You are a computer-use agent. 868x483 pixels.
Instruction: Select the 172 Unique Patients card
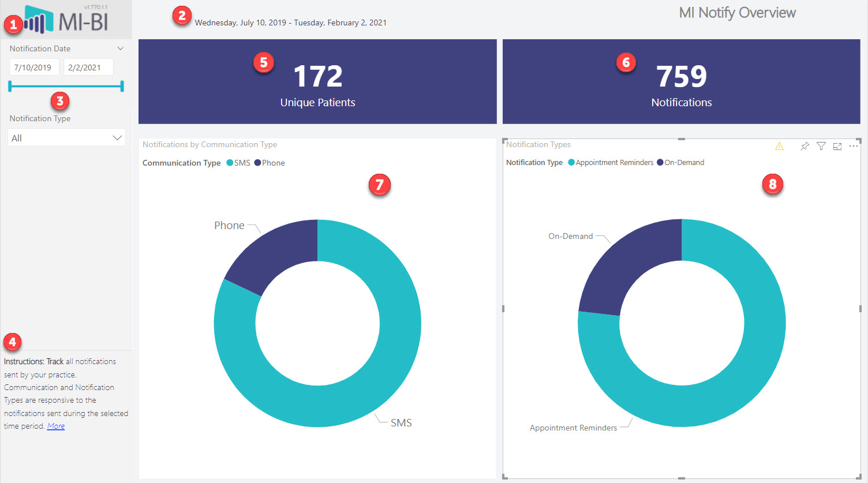317,81
